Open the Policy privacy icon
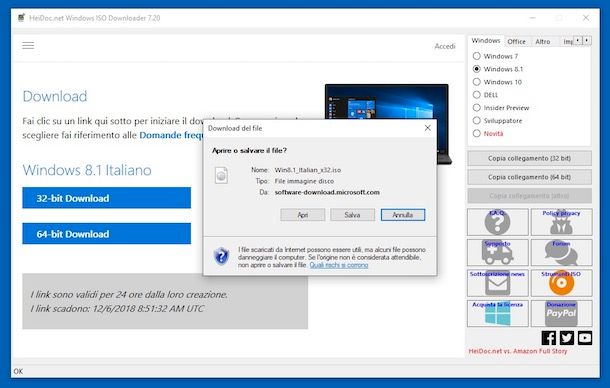 click(x=561, y=222)
